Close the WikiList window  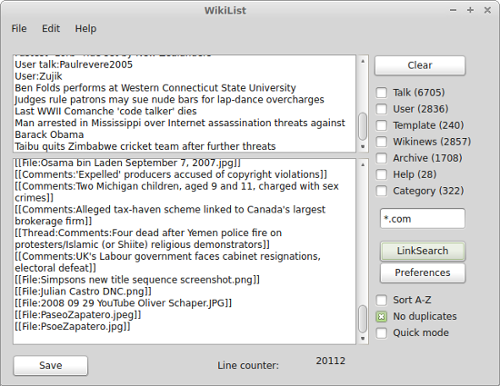point(487,10)
